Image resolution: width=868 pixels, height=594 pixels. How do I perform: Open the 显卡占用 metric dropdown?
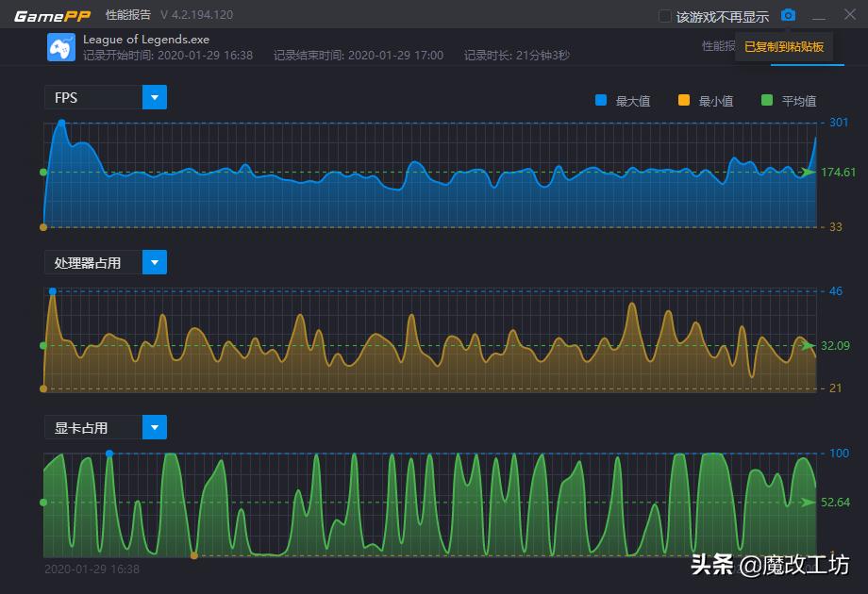point(154,427)
